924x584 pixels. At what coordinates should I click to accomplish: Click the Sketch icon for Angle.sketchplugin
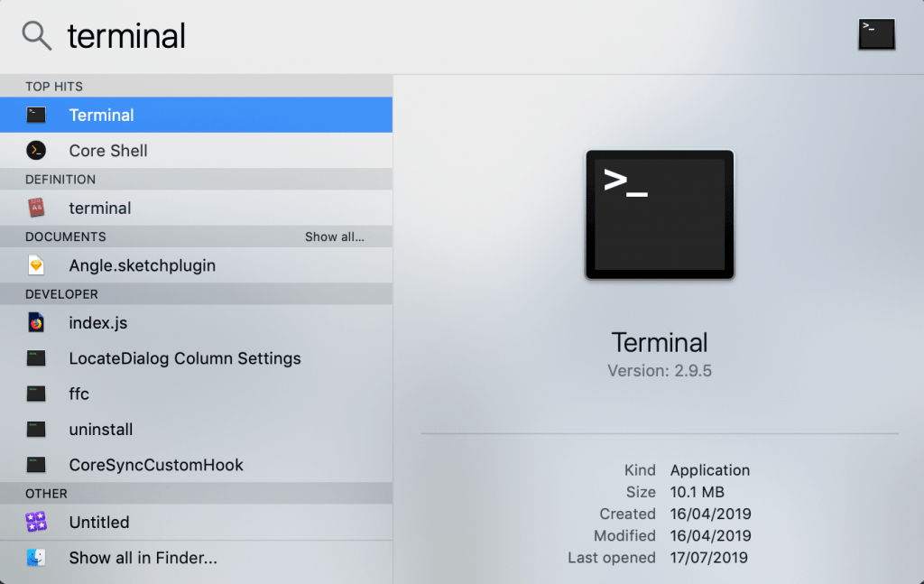[36, 265]
